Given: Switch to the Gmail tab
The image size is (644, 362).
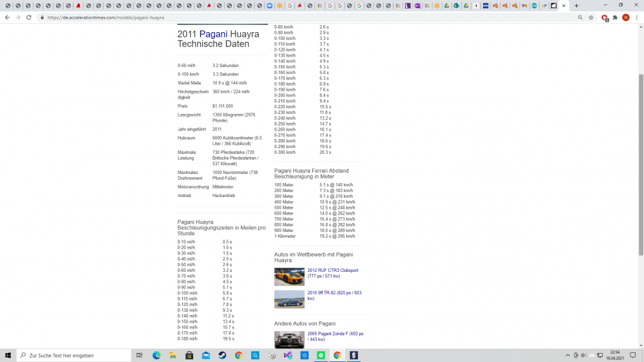Looking at the screenshot, I should pyautogui.click(x=524, y=6).
